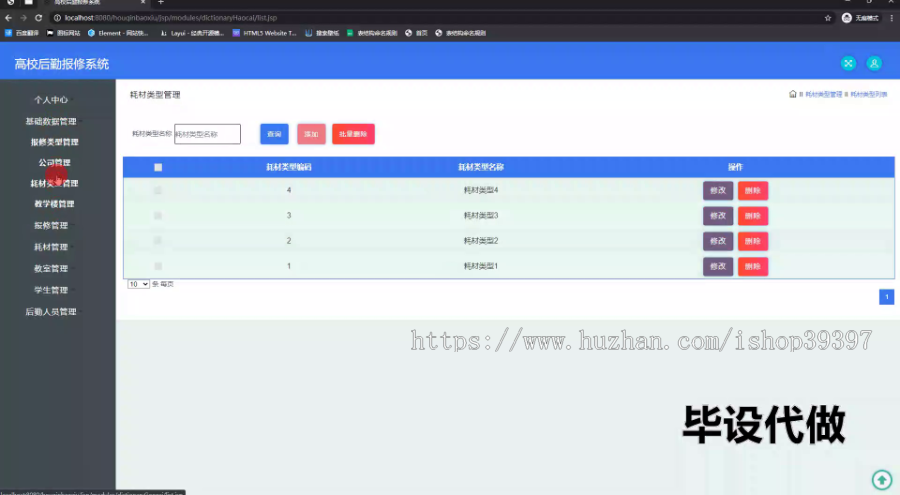Open the 10 per-page dropdown
The height and width of the screenshot is (495, 900).
138,284
